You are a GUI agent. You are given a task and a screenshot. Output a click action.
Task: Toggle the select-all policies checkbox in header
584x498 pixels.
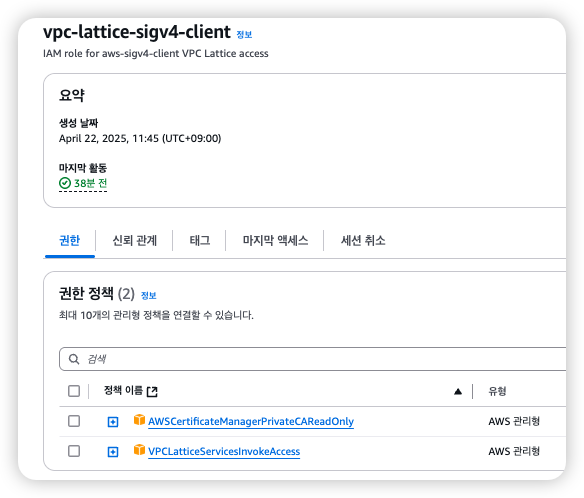click(74, 391)
